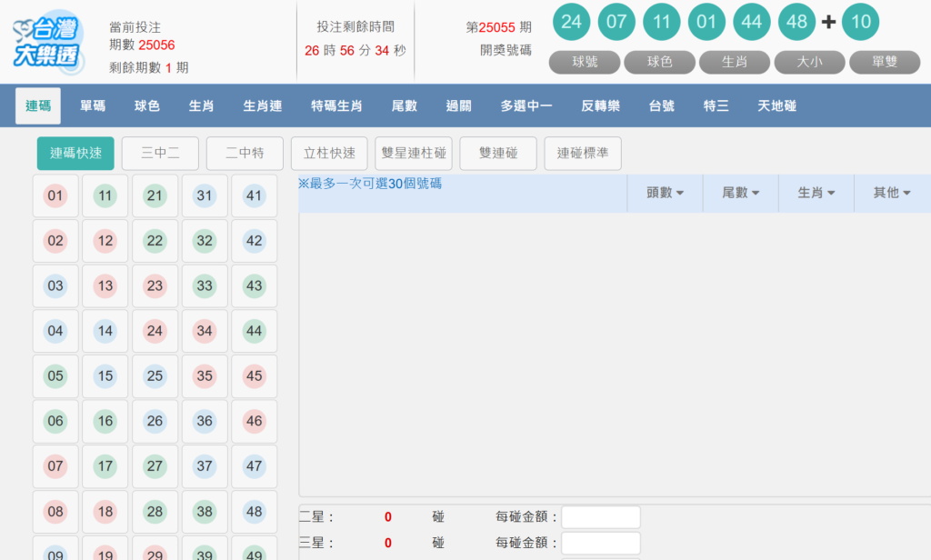Expand the 其他 dropdown menu
This screenshot has height=560, width=931.
(x=890, y=193)
